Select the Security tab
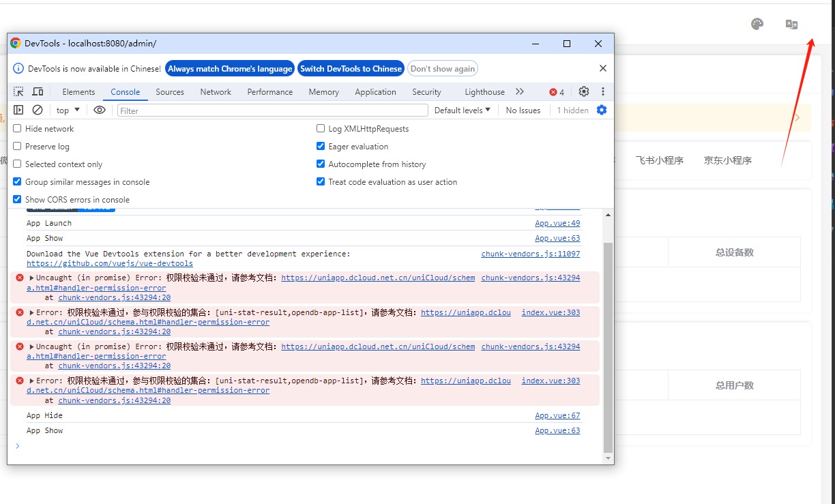 click(426, 92)
